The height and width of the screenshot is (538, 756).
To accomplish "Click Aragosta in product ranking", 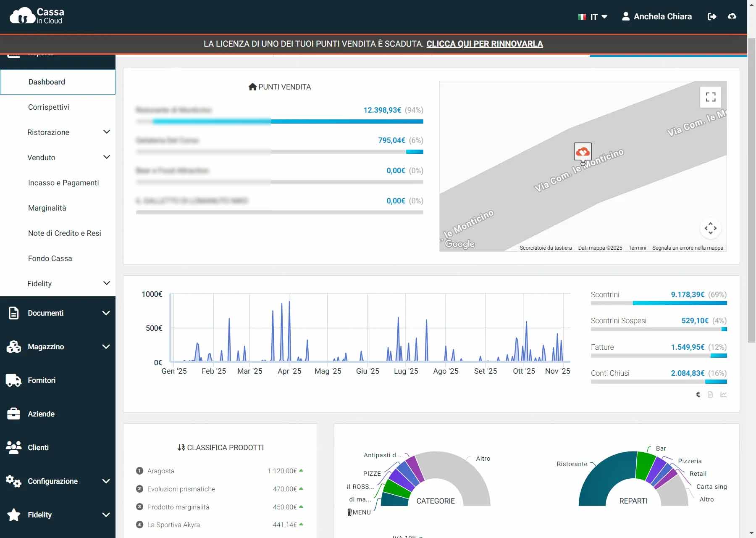I will [x=161, y=471].
